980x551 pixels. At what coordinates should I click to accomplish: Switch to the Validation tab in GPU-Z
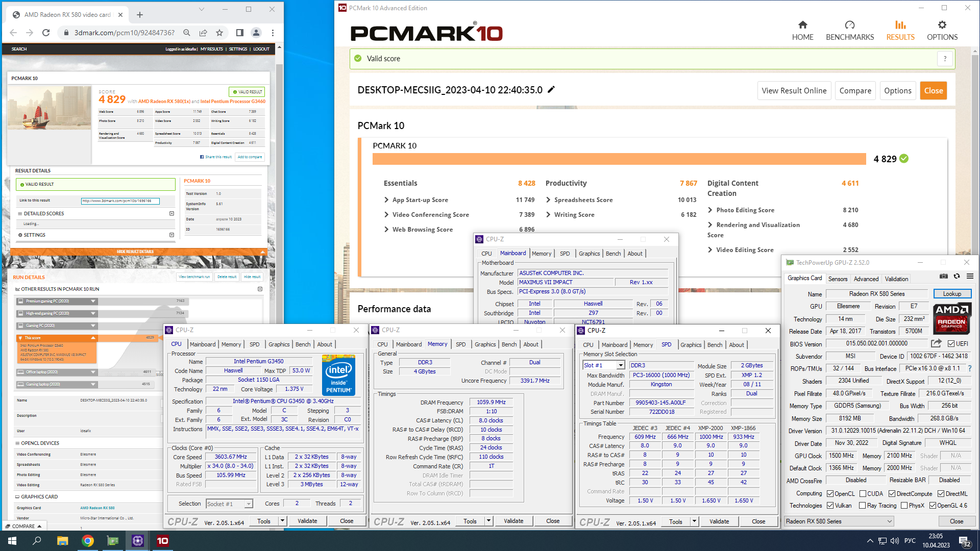click(x=896, y=279)
